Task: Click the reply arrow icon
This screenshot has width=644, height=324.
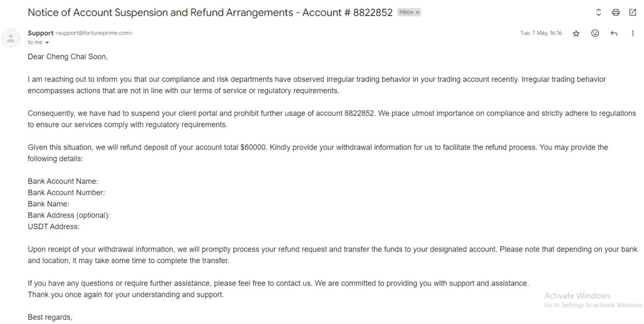Action: coord(614,33)
